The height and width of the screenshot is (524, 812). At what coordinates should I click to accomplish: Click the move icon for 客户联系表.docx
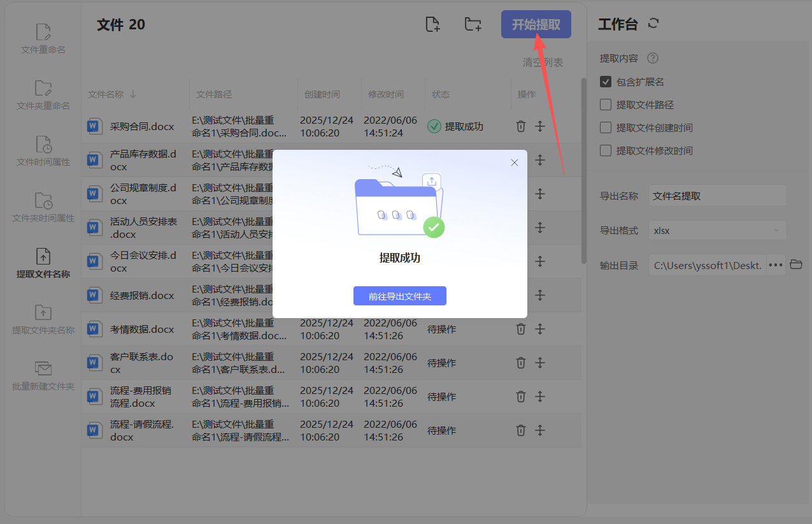(x=540, y=363)
